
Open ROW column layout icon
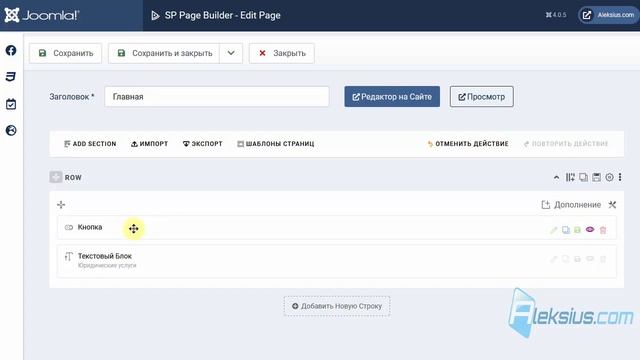570,177
